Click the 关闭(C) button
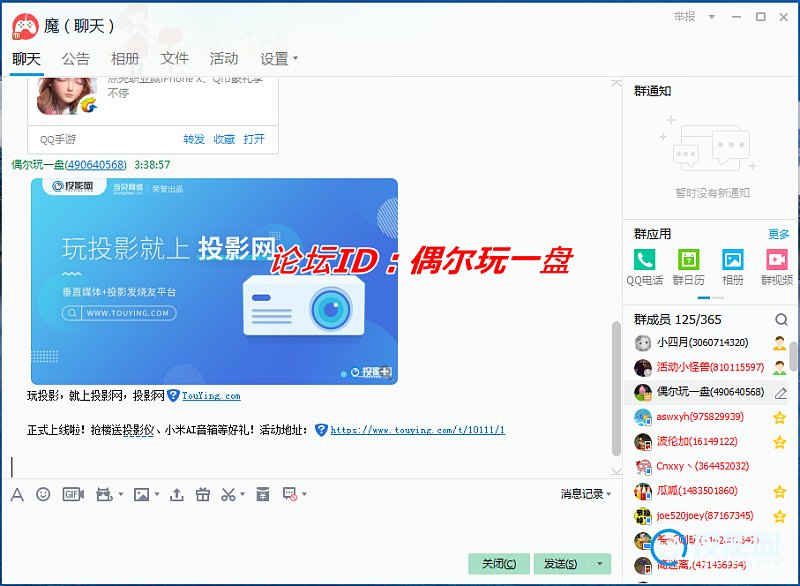Image resolution: width=800 pixels, height=586 pixels. [499, 564]
